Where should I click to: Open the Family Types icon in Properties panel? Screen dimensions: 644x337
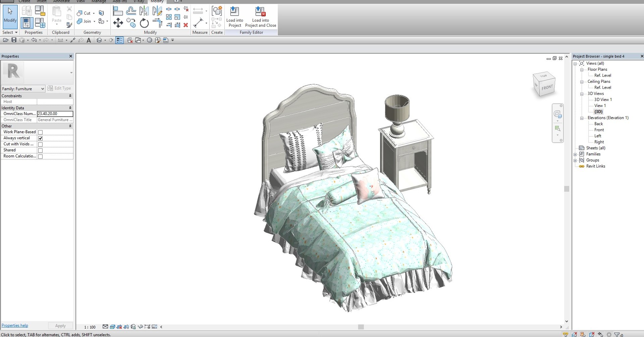tap(40, 23)
